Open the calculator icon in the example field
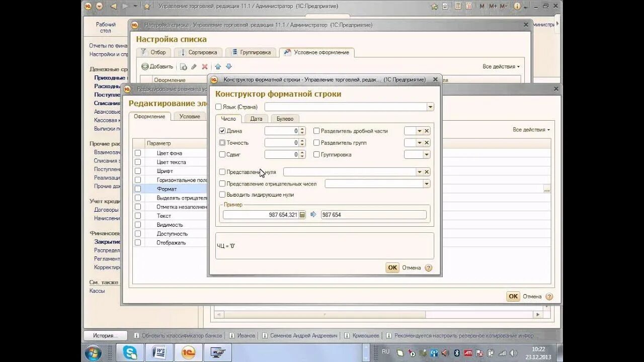The height and width of the screenshot is (362, 644). (302, 215)
